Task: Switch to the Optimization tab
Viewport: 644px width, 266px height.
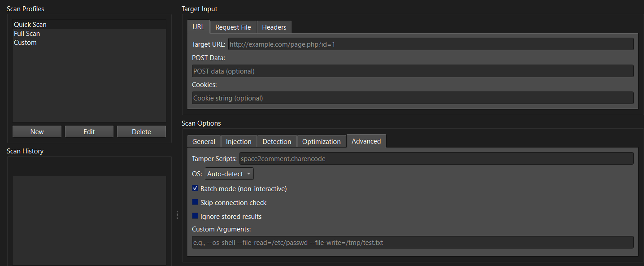Action: 321,141
